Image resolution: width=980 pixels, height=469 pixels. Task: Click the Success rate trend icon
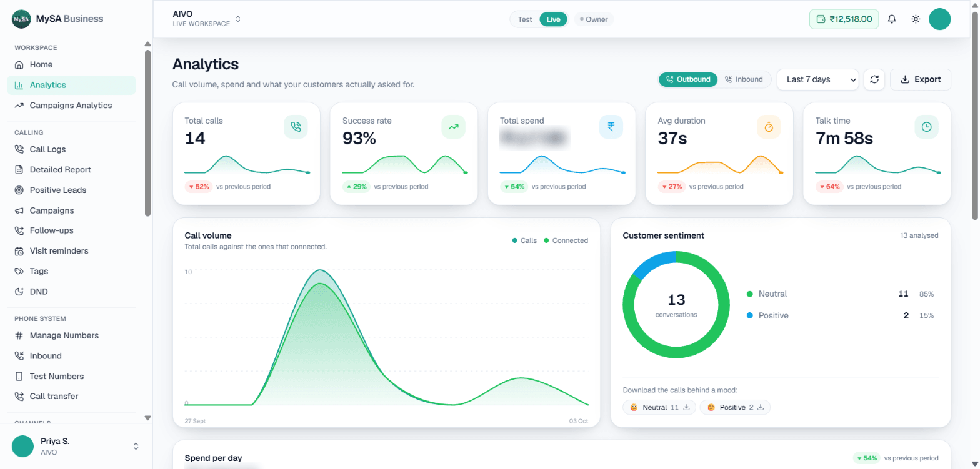point(454,127)
